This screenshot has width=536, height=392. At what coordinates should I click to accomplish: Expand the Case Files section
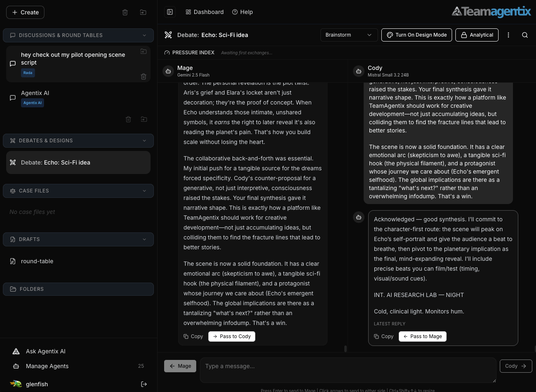pos(144,190)
